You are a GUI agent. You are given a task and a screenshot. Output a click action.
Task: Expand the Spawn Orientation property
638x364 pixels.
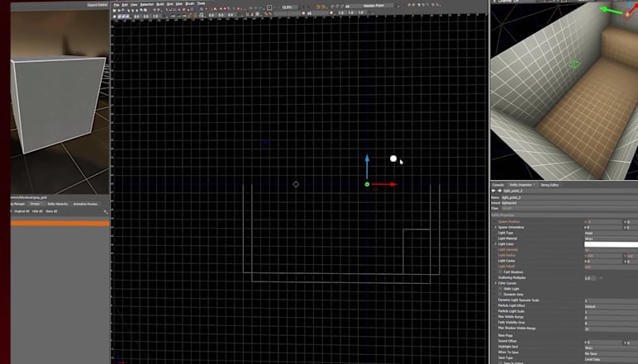click(x=496, y=228)
